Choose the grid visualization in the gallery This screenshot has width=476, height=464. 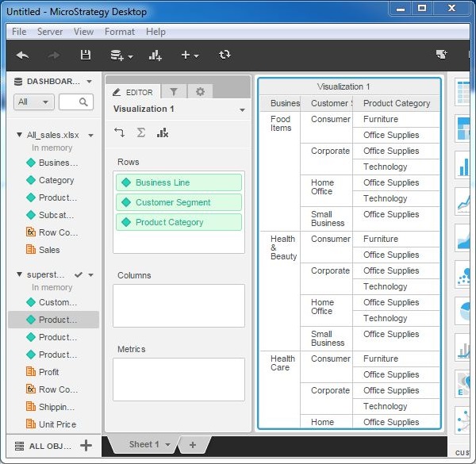pyautogui.click(x=463, y=93)
